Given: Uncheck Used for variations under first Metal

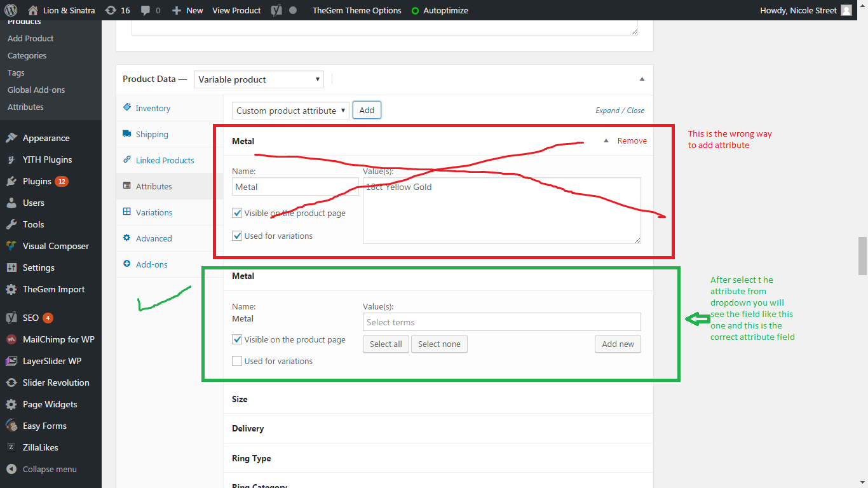Looking at the screenshot, I should pyautogui.click(x=237, y=236).
